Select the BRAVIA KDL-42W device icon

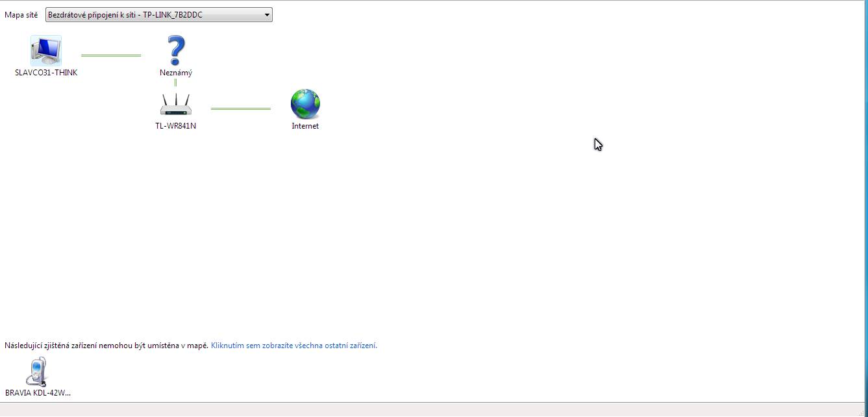[x=38, y=372]
